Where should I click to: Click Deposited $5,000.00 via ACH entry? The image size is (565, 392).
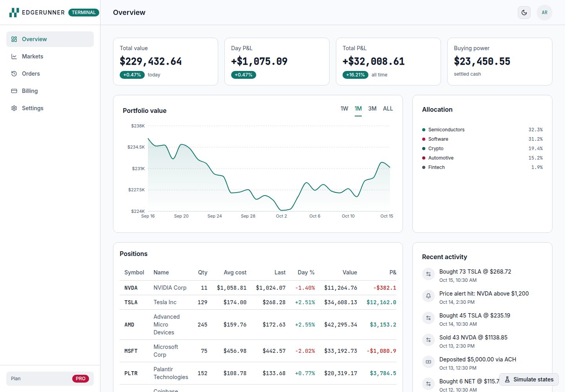coord(478,359)
